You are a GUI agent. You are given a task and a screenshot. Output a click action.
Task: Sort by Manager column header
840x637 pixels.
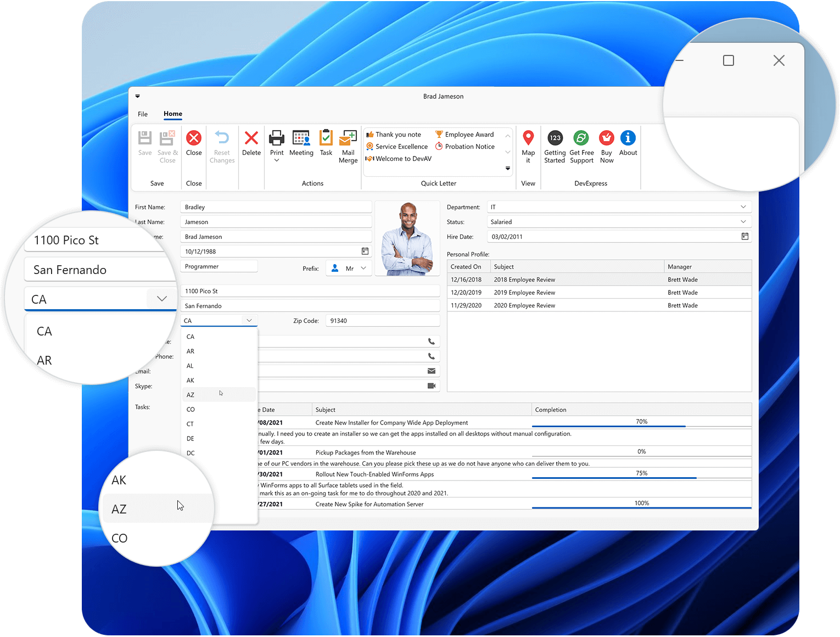[x=708, y=267]
